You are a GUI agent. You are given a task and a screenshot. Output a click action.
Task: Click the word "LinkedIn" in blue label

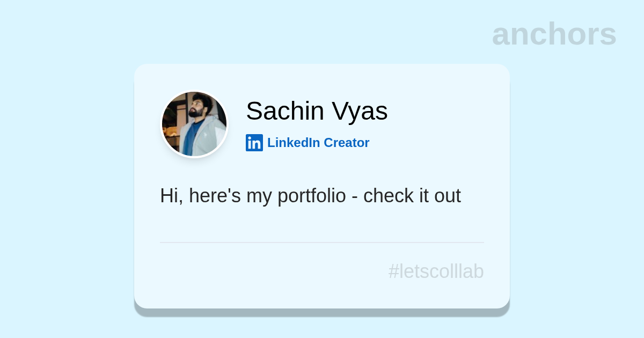point(294,143)
